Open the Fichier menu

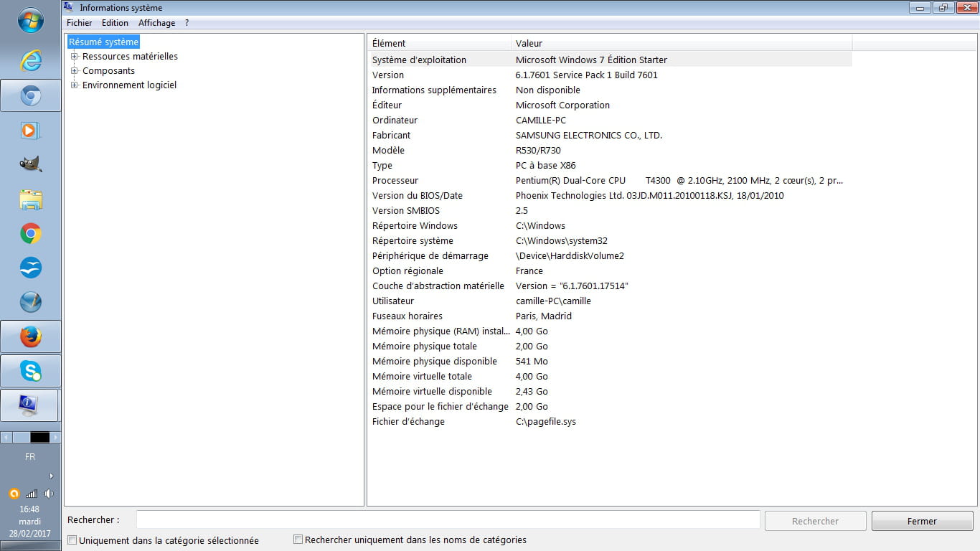tap(80, 23)
